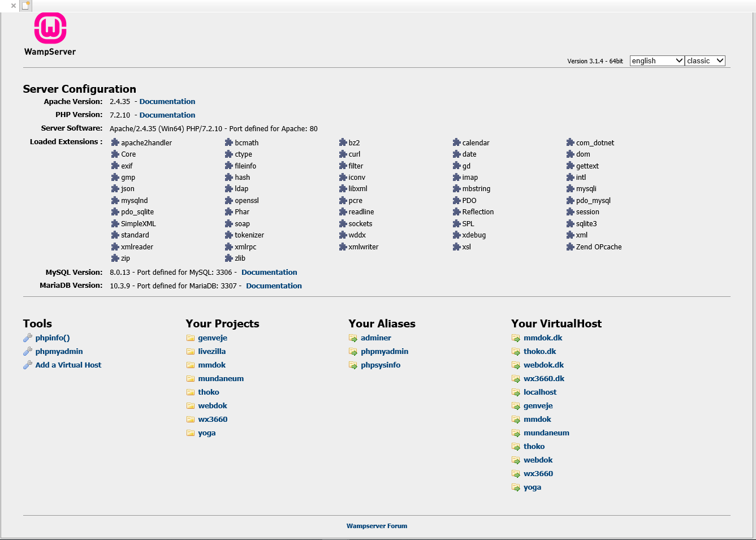Click the virtualhost icon beside mmdok.dk
756x540 pixels.
point(516,338)
